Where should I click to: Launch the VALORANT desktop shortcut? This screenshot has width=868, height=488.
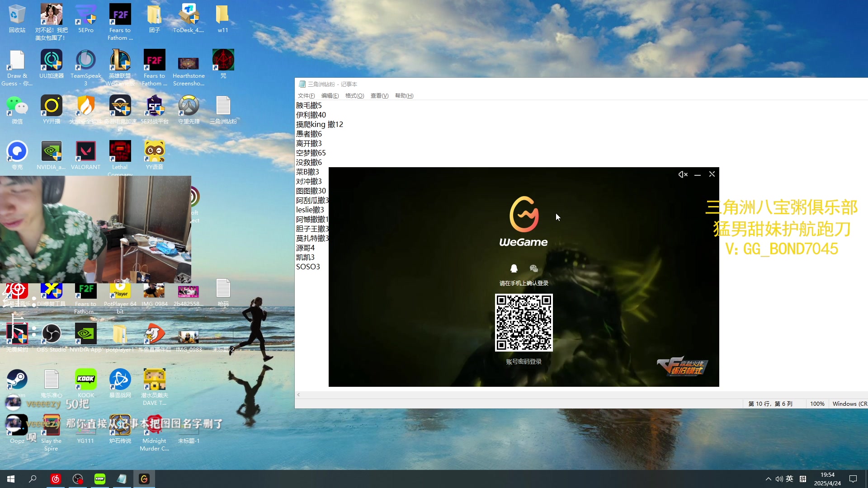coord(86,155)
